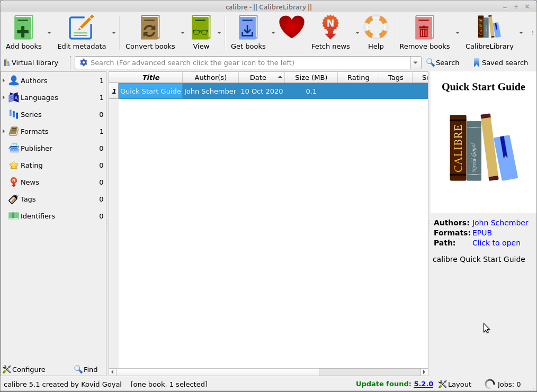Open Edit metadata dropdown arrow
This screenshot has height=392, width=537.
pyautogui.click(x=114, y=33)
